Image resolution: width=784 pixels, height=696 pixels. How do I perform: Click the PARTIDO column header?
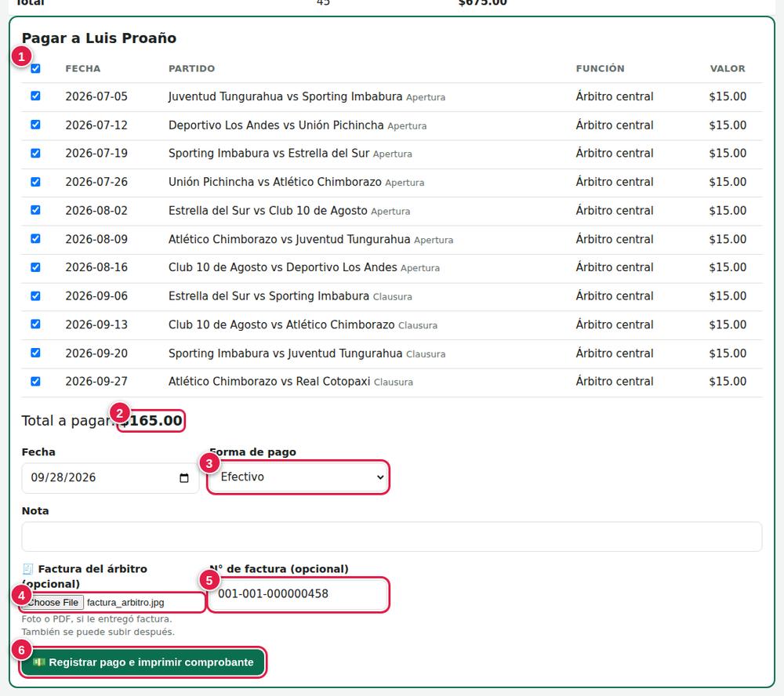point(191,68)
